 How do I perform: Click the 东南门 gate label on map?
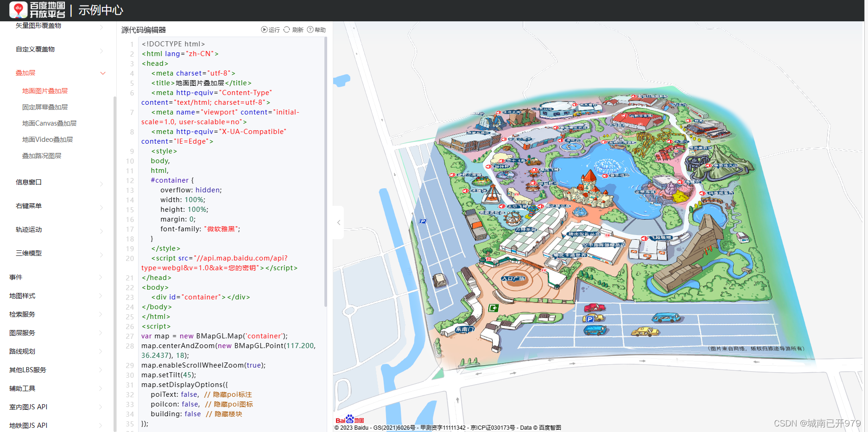pyautogui.click(x=465, y=330)
